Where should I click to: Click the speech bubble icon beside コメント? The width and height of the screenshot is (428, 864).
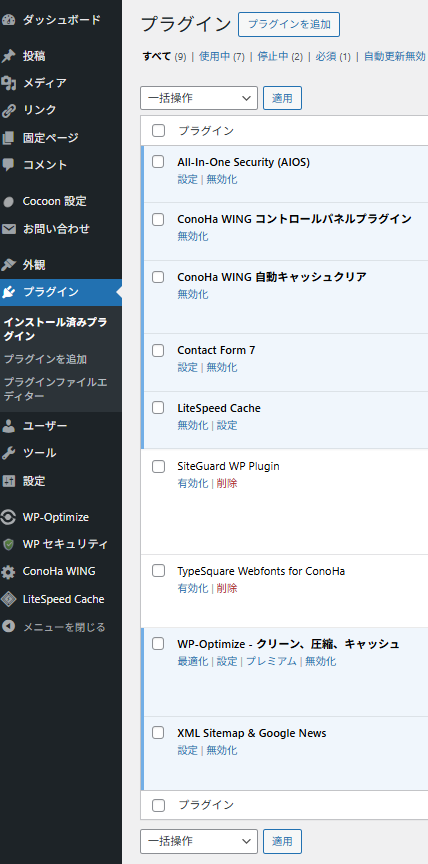[x=8, y=165]
